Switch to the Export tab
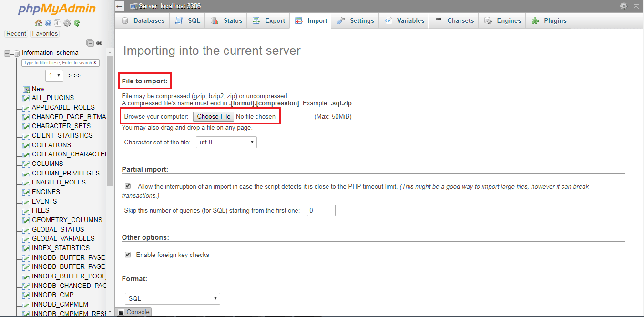 (x=268, y=20)
